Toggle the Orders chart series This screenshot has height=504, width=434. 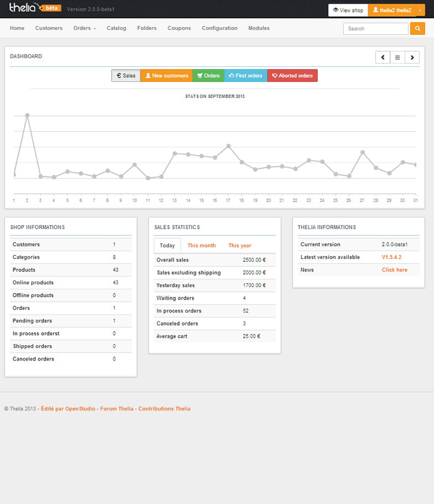coord(208,75)
